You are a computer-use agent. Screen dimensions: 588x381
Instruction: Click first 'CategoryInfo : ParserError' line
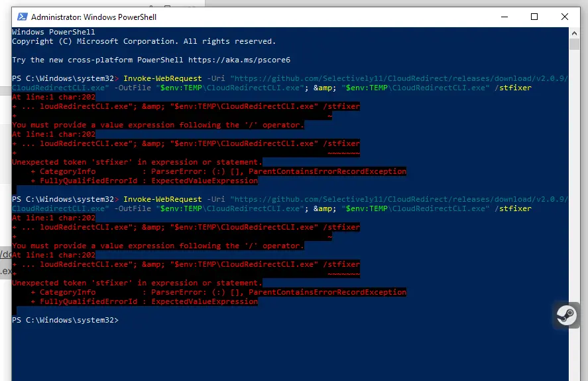219,171
